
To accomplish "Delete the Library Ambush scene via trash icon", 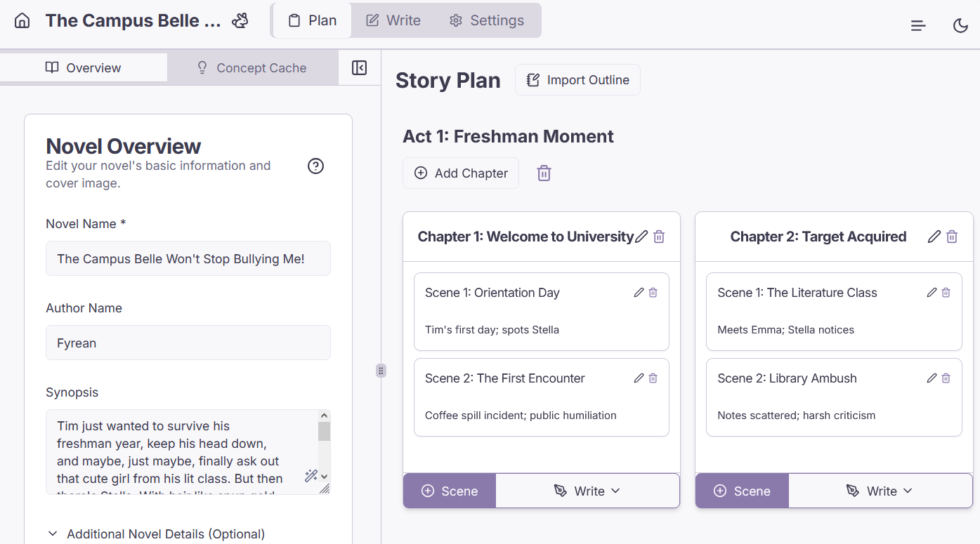I will coord(945,378).
